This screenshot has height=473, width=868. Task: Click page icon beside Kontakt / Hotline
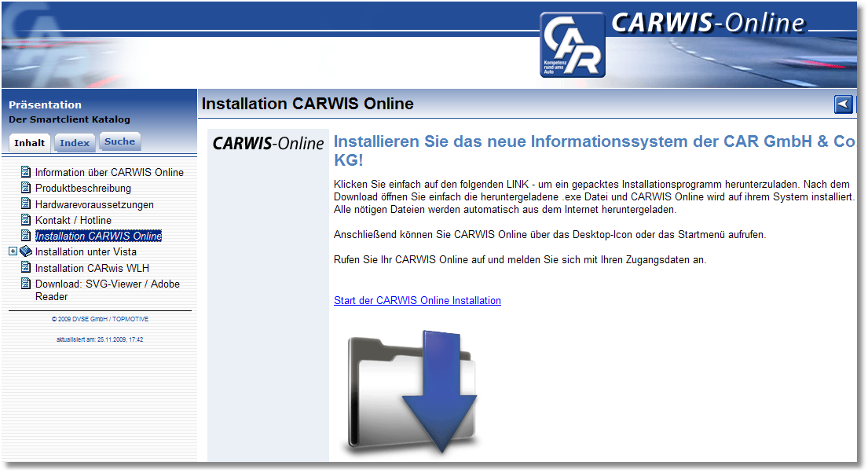(x=25, y=219)
